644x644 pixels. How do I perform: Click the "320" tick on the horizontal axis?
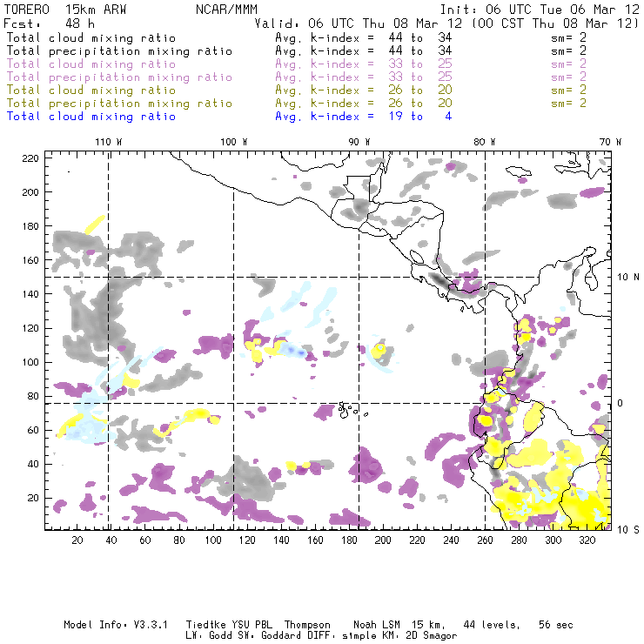click(x=587, y=540)
